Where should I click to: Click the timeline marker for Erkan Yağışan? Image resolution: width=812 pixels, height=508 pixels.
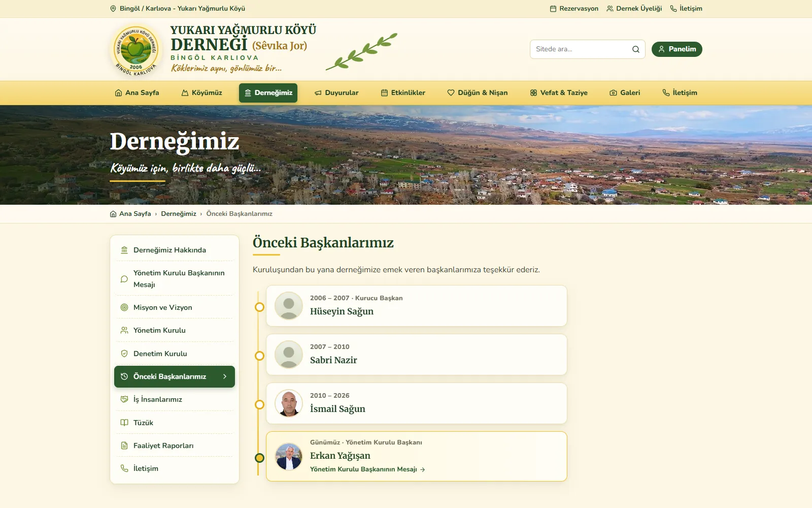coord(259,458)
